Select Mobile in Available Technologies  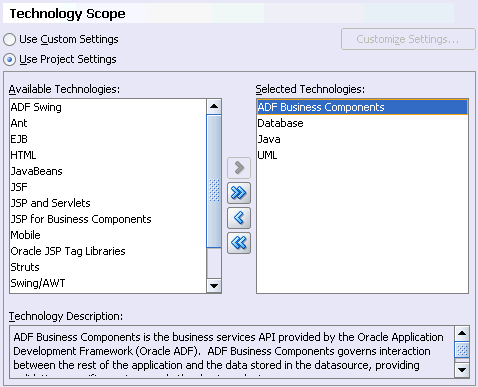108,235
